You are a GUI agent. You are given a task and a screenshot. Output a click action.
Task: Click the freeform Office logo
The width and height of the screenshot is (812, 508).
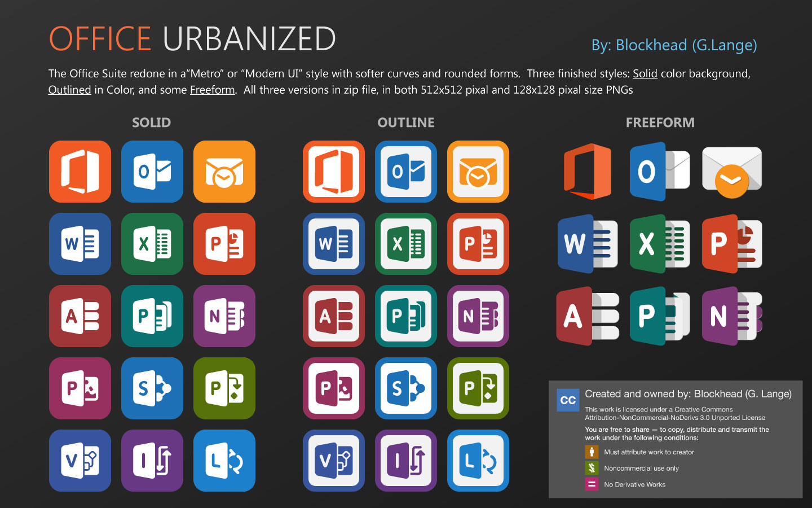[x=588, y=172]
